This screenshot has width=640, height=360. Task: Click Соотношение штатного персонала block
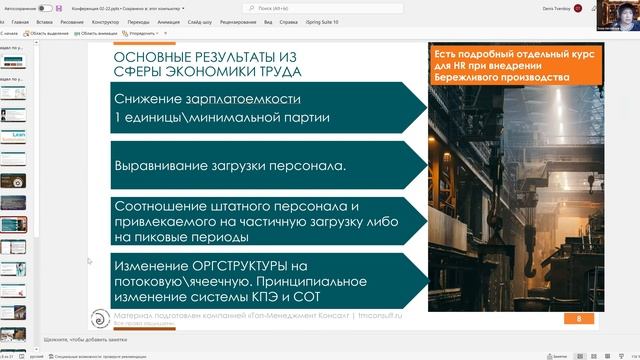click(x=269, y=221)
